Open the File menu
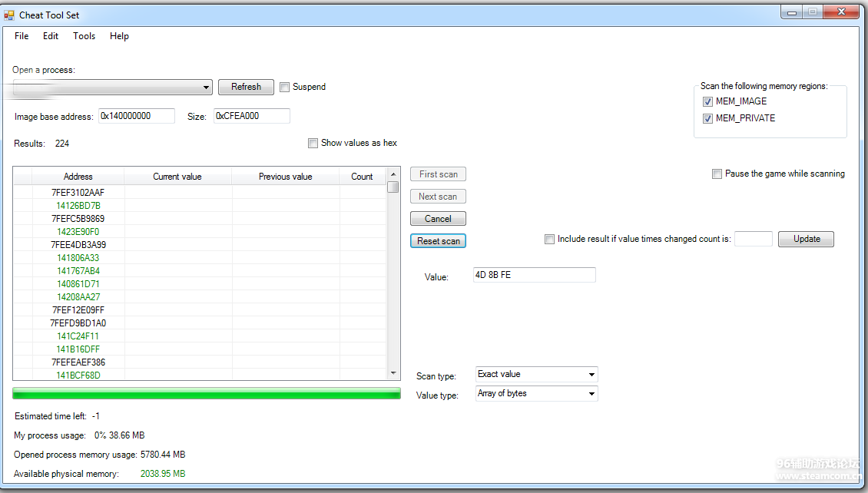The height and width of the screenshot is (493, 868). [x=22, y=36]
